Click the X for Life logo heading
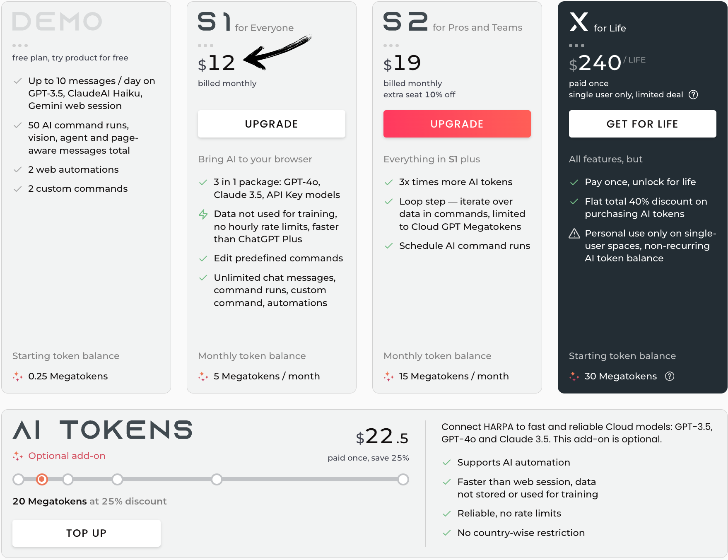 (x=598, y=22)
